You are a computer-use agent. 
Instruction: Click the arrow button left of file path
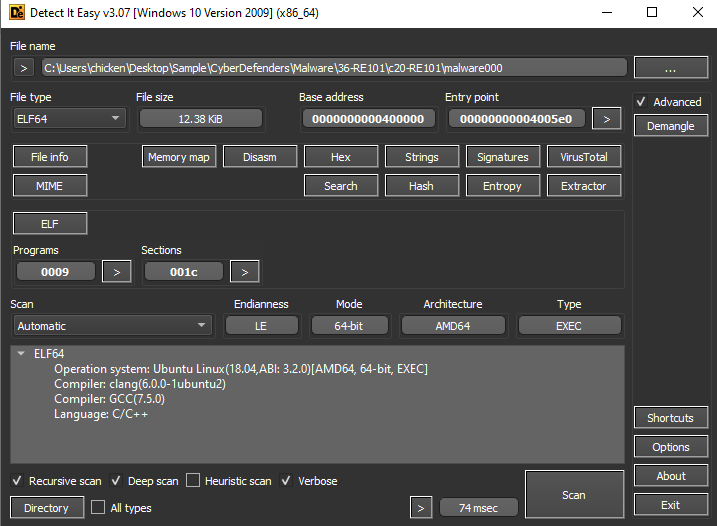pyautogui.click(x=24, y=68)
